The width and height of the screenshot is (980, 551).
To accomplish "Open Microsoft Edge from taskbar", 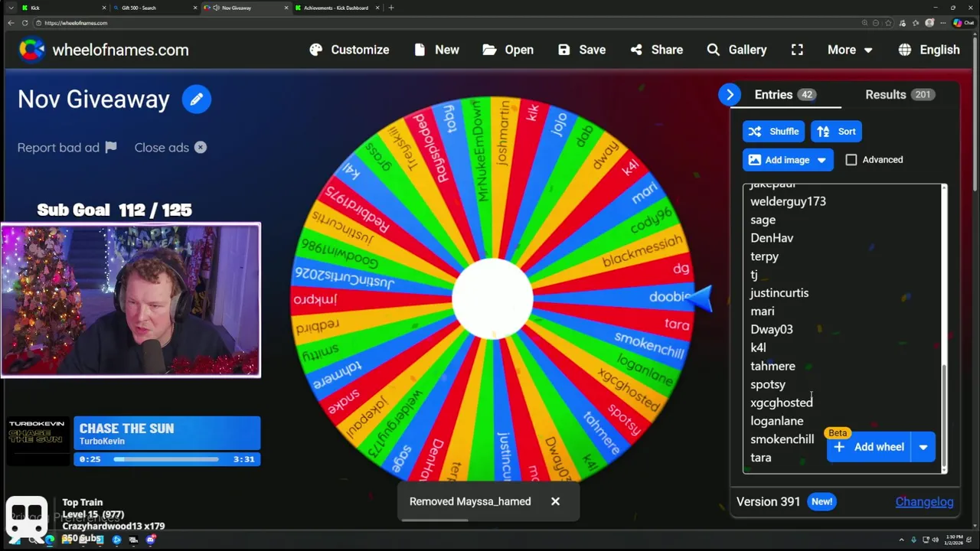I will pos(50,540).
